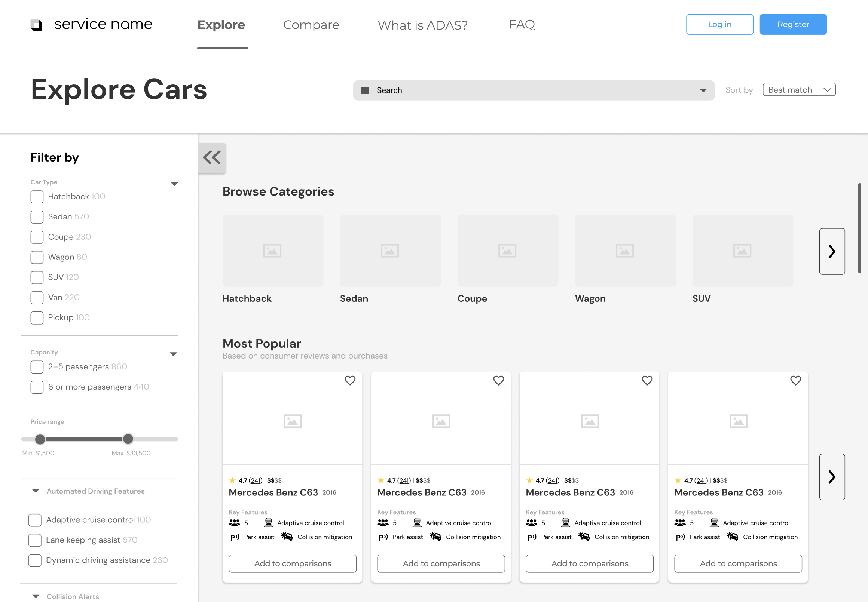The height and width of the screenshot is (602, 868).
Task: Collapse the Car Type filter section
Action: [174, 184]
